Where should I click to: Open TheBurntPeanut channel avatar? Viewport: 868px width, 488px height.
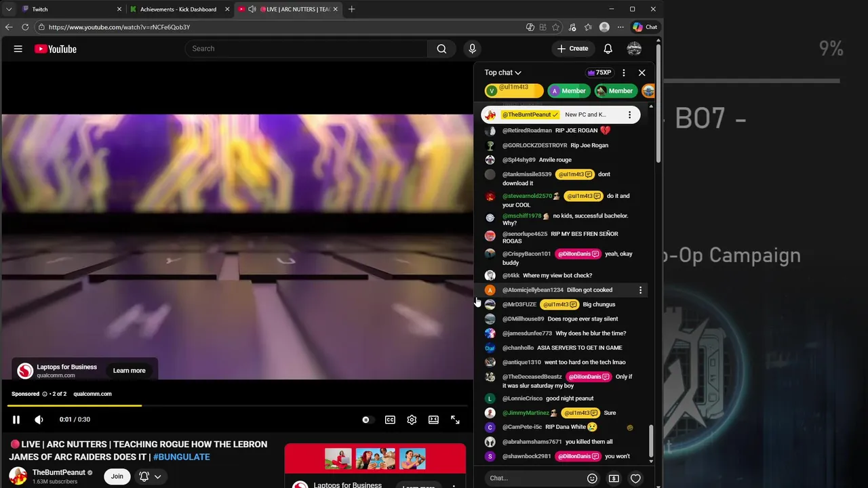click(18, 476)
